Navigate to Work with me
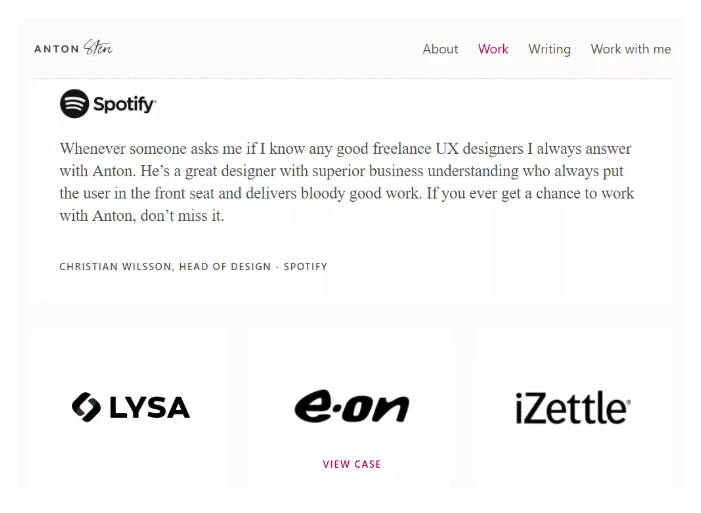701x513 pixels. tap(630, 49)
